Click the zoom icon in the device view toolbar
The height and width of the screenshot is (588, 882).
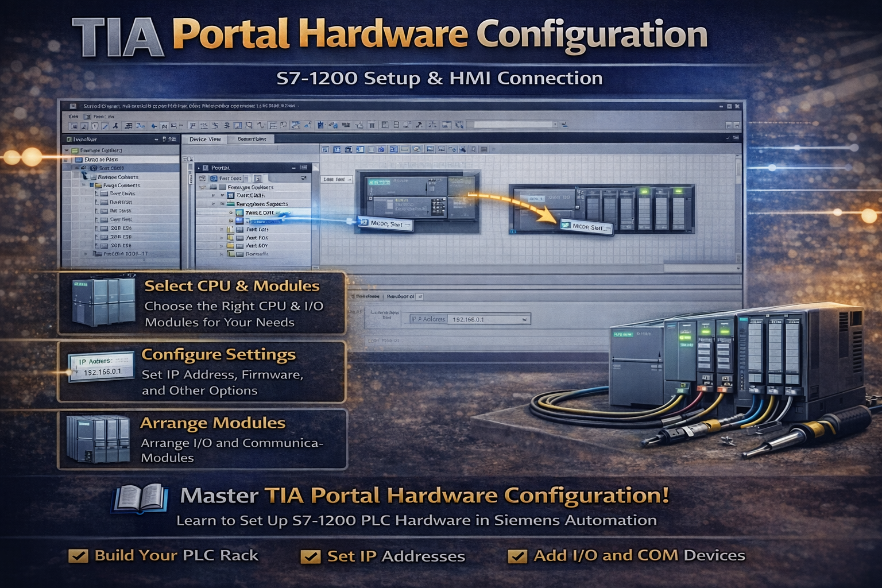coord(418,148)
